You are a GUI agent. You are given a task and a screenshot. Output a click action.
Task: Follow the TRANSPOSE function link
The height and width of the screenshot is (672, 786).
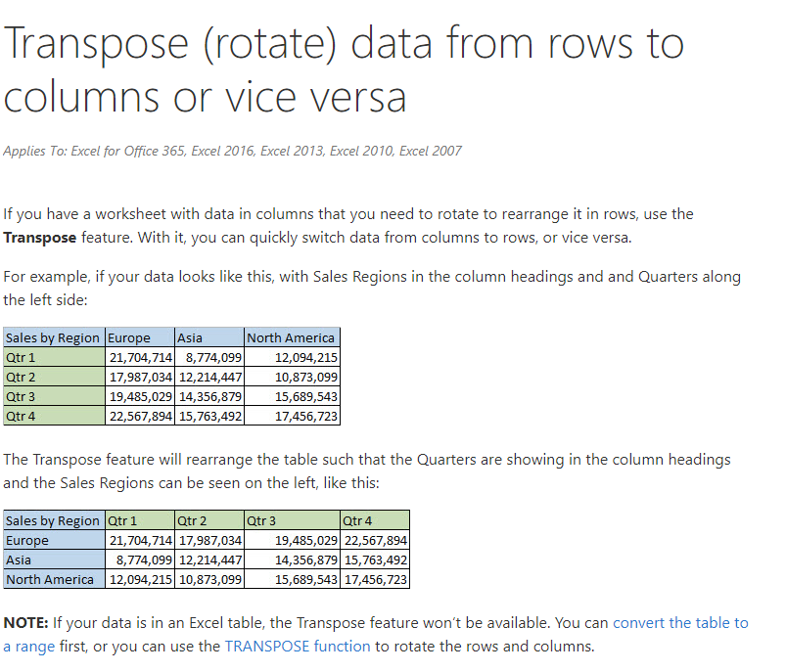(297, 646)
